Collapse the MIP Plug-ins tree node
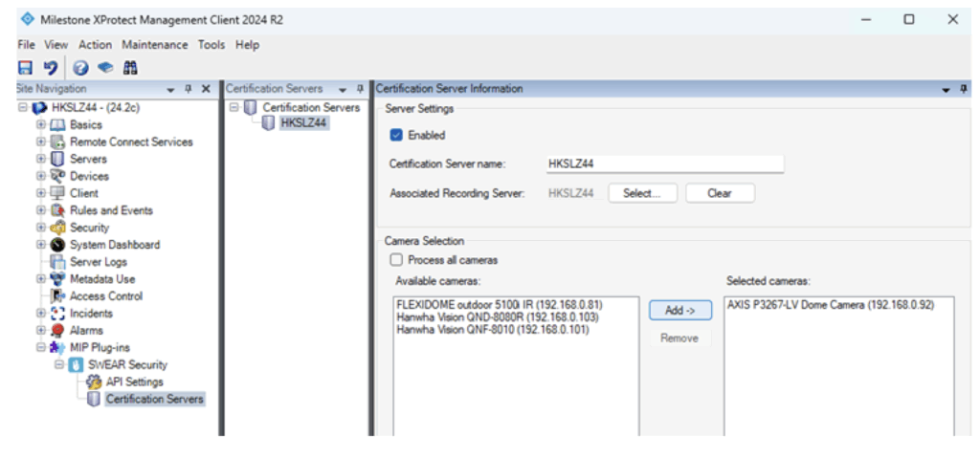 coord(40,347)
